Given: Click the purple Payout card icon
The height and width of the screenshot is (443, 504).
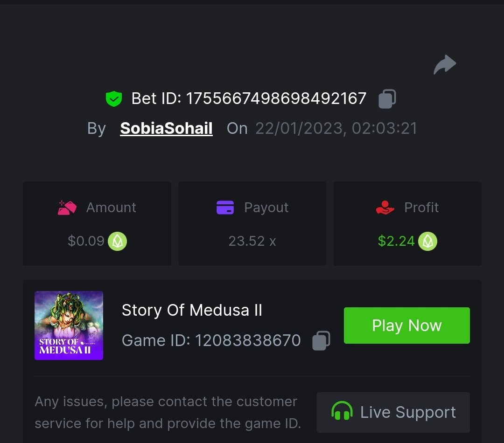Looking at the screenshot, I should click(x=225, y=208).
